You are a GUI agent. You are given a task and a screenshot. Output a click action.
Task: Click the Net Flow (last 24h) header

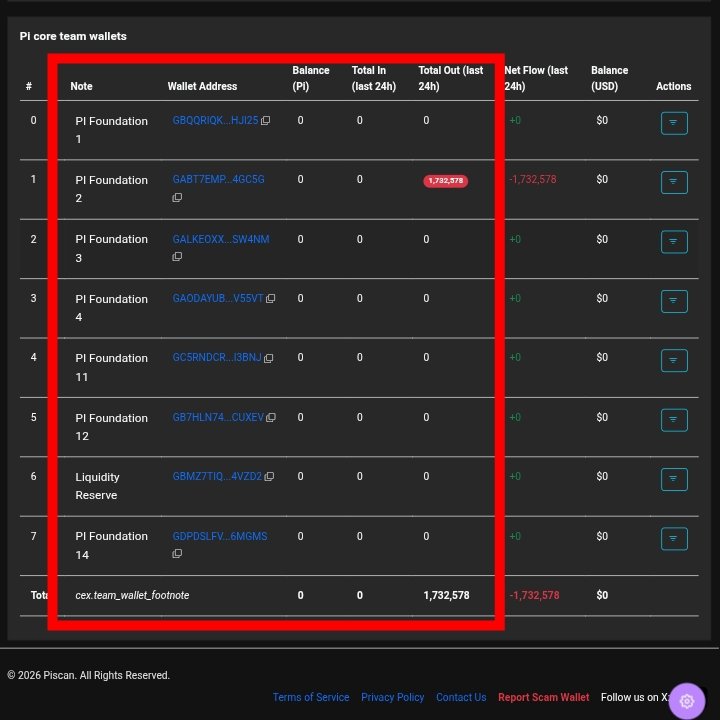pos(536,78)
